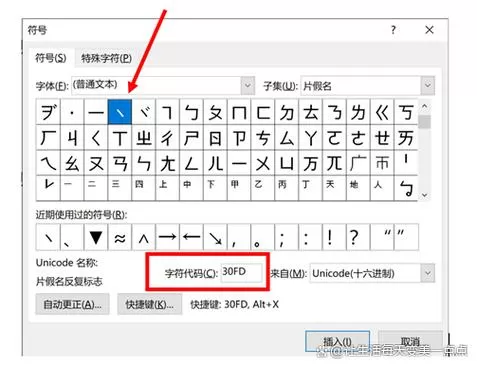Click symbol grid scrollbar down arrow
The width and height of the screenshot is (477, 368).
424,195
